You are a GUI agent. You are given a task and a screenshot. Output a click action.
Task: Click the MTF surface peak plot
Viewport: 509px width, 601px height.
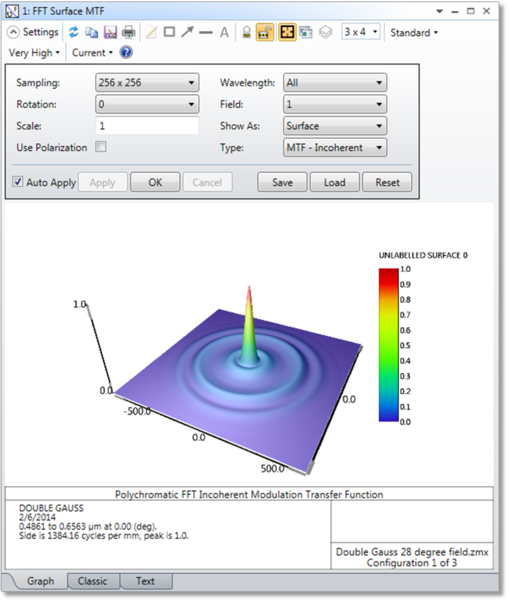click(248, 326)
